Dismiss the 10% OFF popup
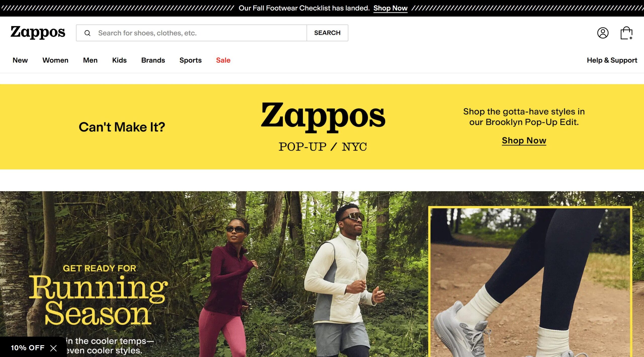 coord(53,348)
